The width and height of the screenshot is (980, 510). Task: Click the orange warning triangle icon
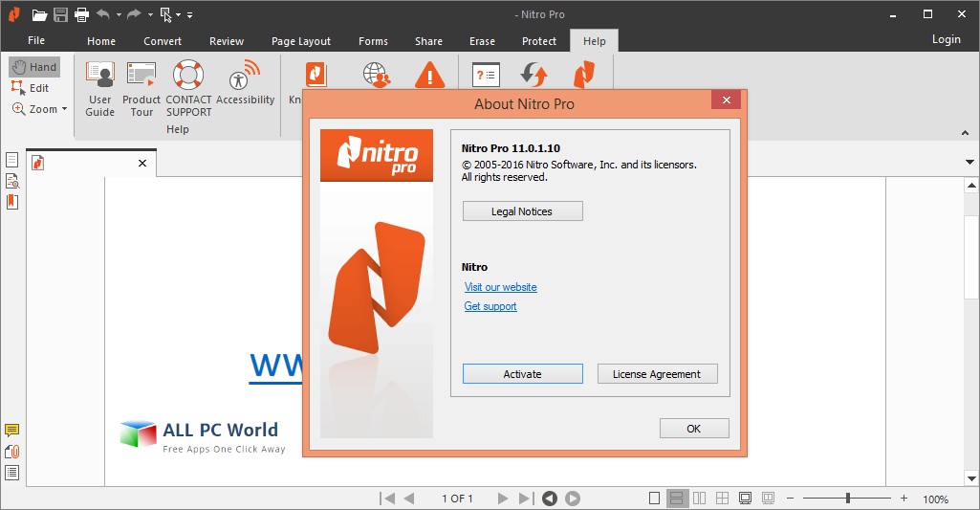pyautogui.click(x=430, y=75)
